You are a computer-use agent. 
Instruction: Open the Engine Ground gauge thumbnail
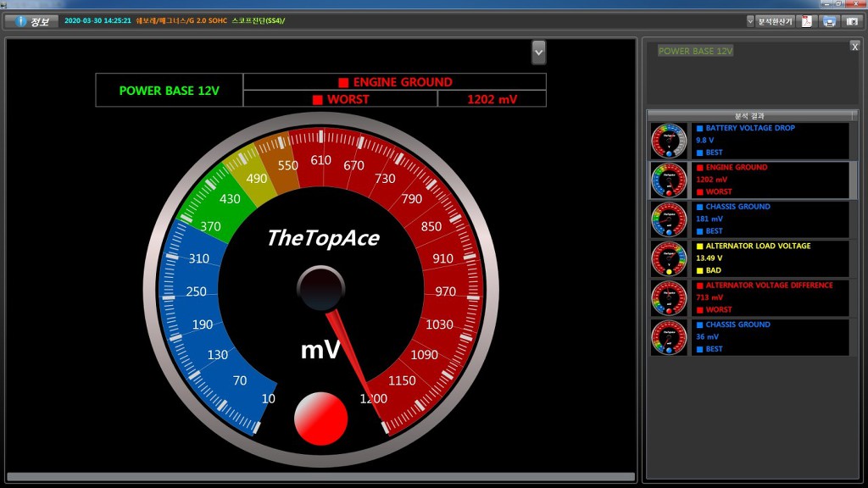pyautogui.click(x=669, y=180)
